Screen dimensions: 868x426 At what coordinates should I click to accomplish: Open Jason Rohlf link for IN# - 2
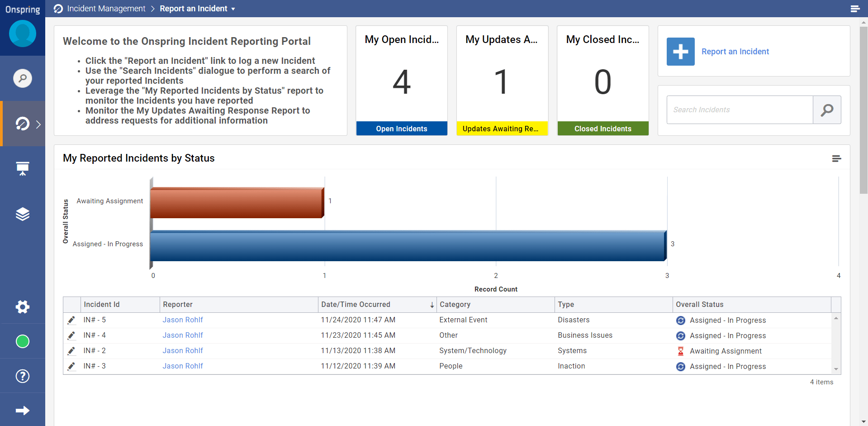[183, 350]
